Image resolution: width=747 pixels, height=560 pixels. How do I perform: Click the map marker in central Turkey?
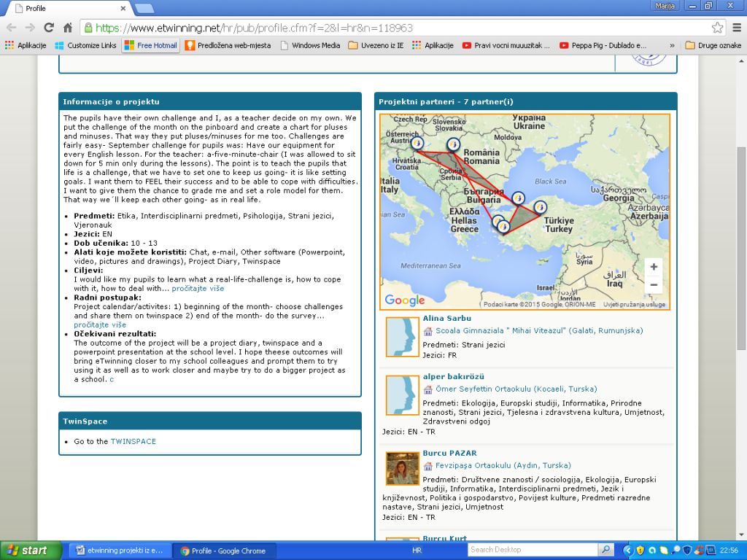click(540, 207)
